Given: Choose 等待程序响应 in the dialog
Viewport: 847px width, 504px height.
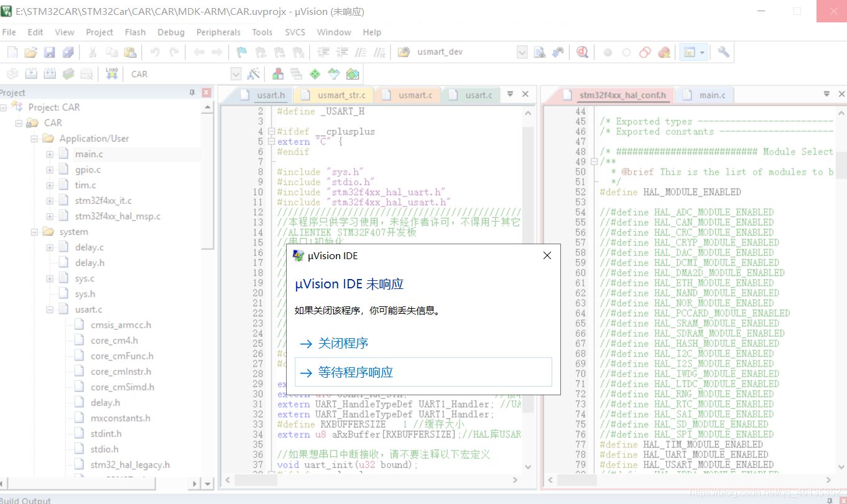Looking at the screenshot, I should point(423,372).
